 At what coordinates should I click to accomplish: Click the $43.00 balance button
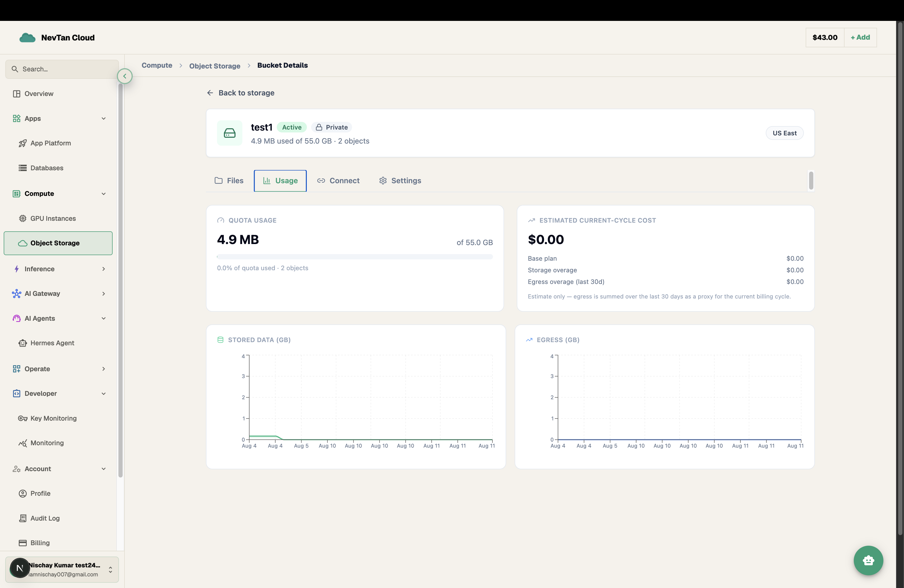825,37
